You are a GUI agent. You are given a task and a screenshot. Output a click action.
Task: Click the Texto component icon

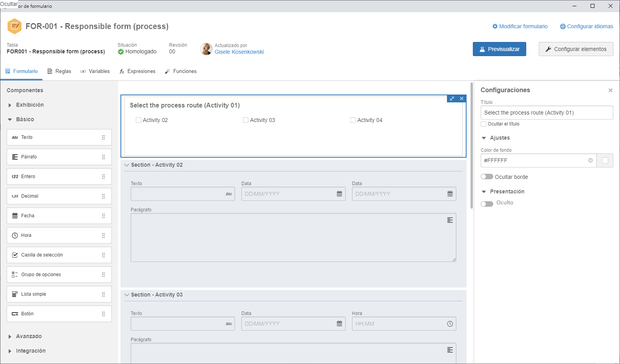[15, 138]
